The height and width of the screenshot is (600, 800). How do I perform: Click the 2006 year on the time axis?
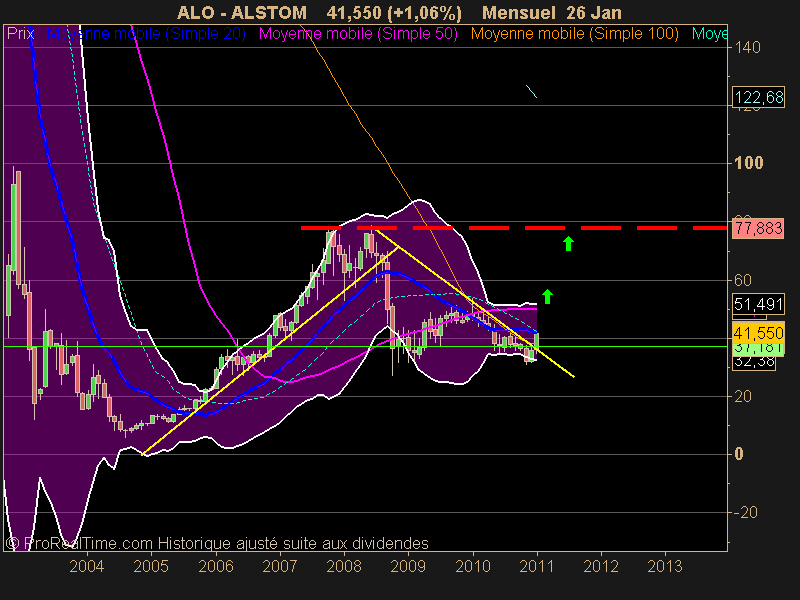click(x=215, y=566)
